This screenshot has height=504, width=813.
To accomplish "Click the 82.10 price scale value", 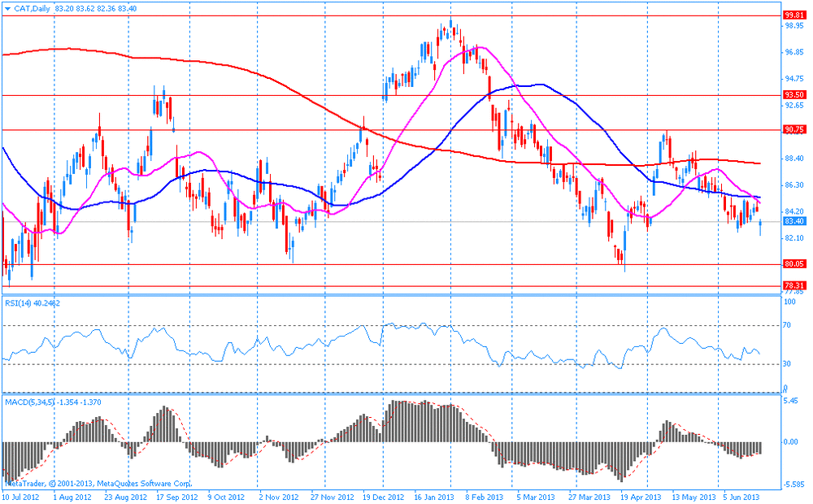I will (x=794, y=238).
